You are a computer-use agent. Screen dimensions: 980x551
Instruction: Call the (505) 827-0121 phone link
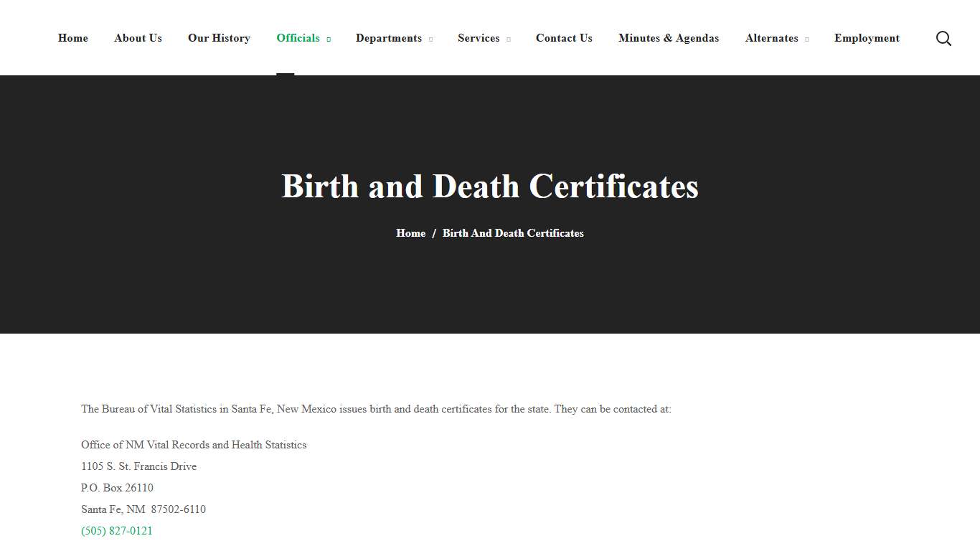(x=116, y=531)
